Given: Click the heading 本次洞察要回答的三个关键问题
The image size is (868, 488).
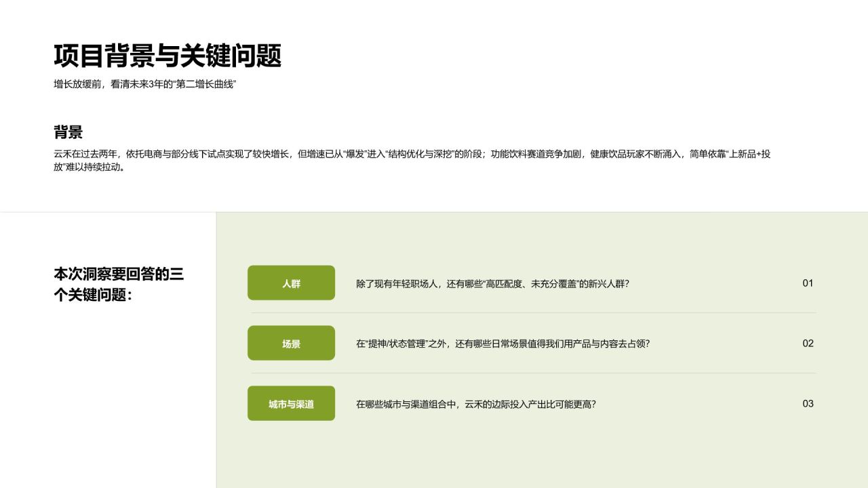Looking at the screenshot, I should [x=119, y=285].
